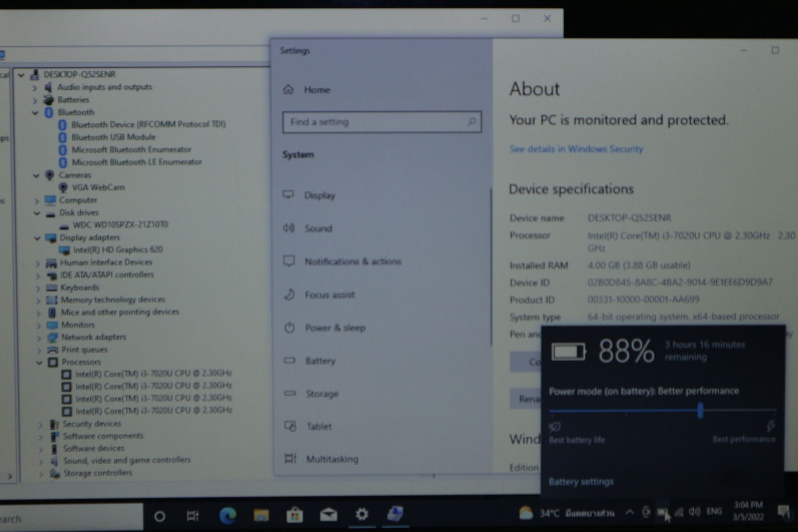Collapse the Cameras node
798x532 pixels.
36,176
